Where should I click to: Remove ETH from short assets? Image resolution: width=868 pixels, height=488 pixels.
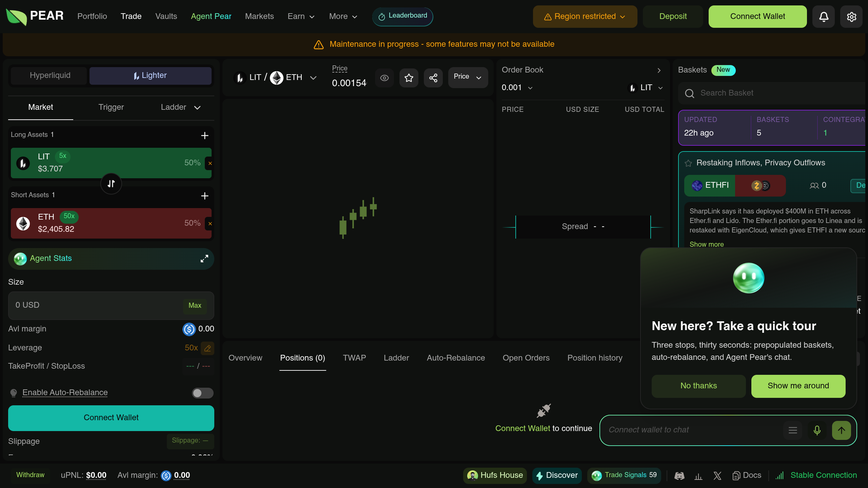tap(210, 224)
